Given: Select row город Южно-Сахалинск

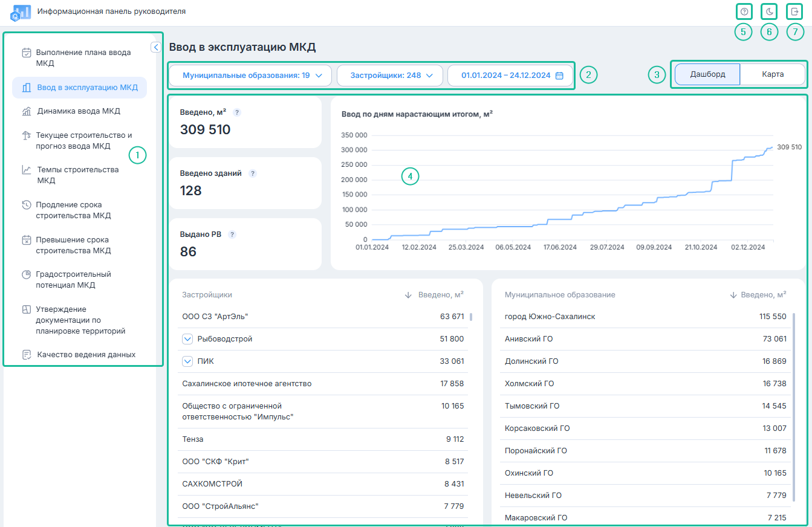Looking at the screenshot, I should (x=646, y=317).
